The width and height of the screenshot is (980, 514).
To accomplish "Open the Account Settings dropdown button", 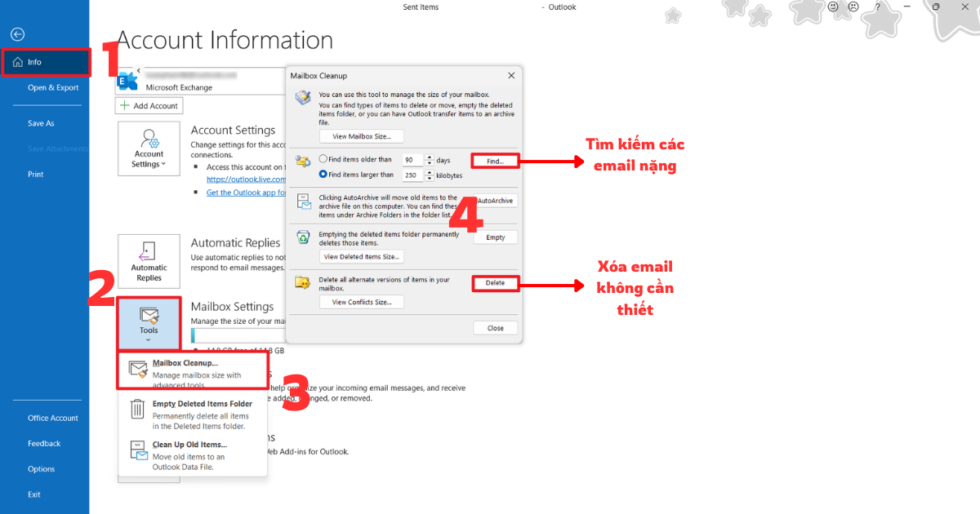I will pos(149,148).
